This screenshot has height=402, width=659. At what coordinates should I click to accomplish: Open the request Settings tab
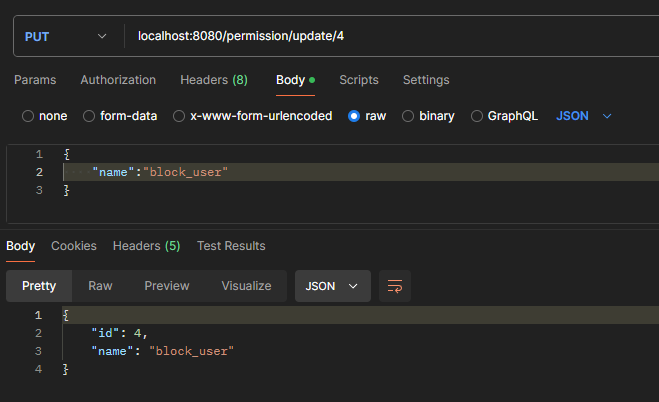426,80
